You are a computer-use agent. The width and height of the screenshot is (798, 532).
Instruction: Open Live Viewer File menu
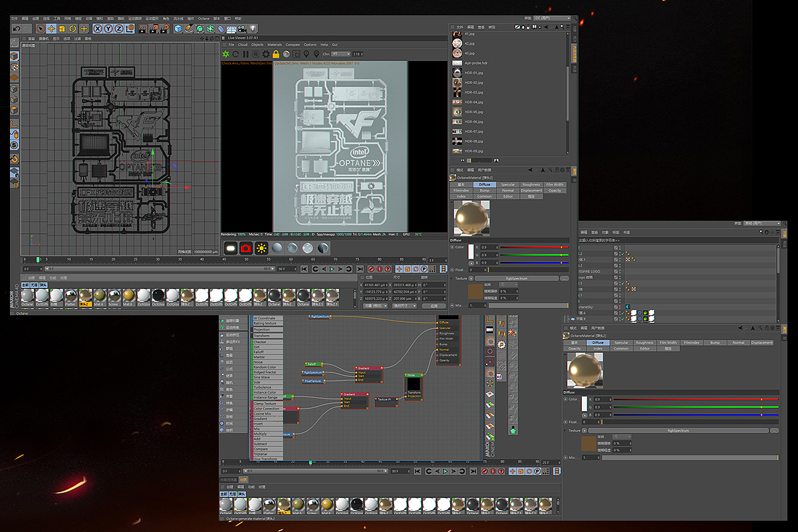[x=231, y=45]
